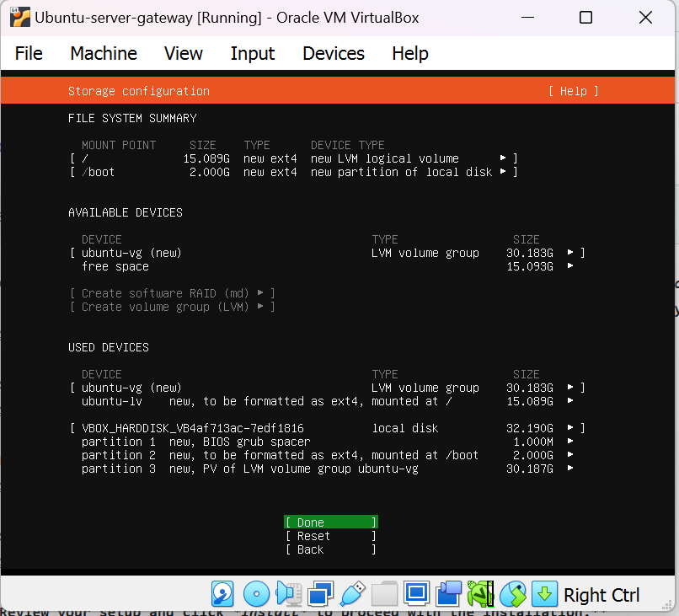
Task: Select partition 3 PV of LVM row
Action: 328,469
